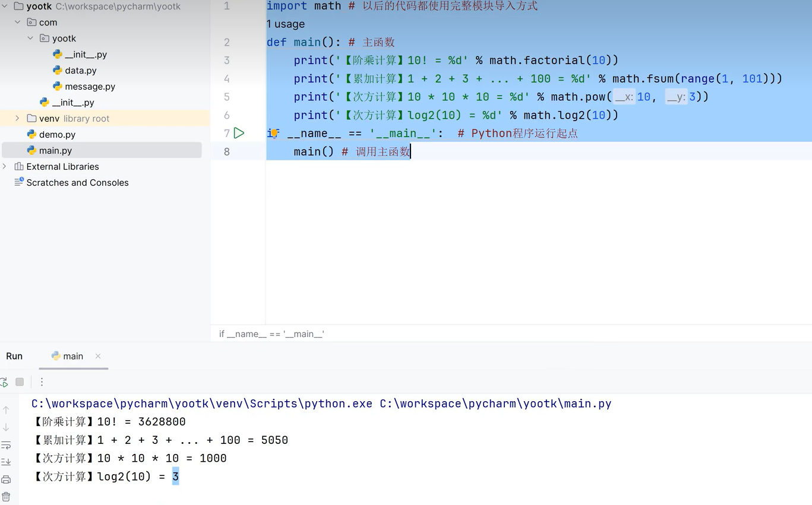812x505 pixels.
Task: Click 'import math' on line 1
Action: coord(304,6)
